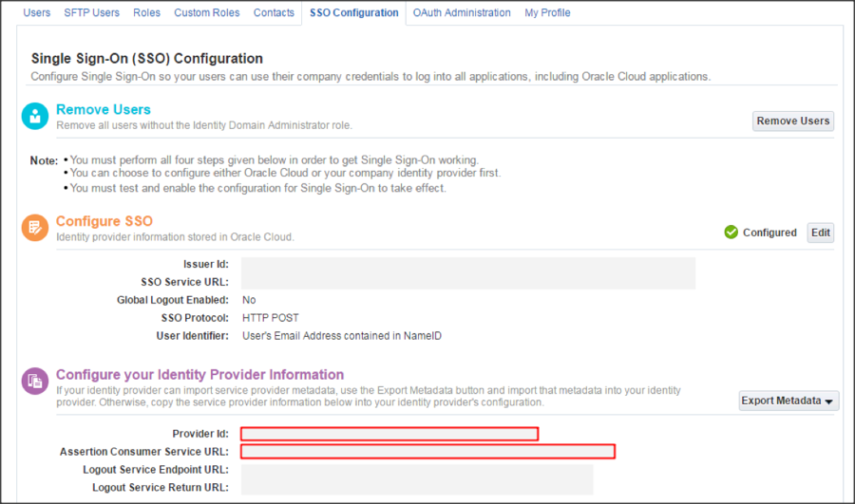Select the Custom Roles tab
Screen dimensions: 855x504
click(206, 12)
